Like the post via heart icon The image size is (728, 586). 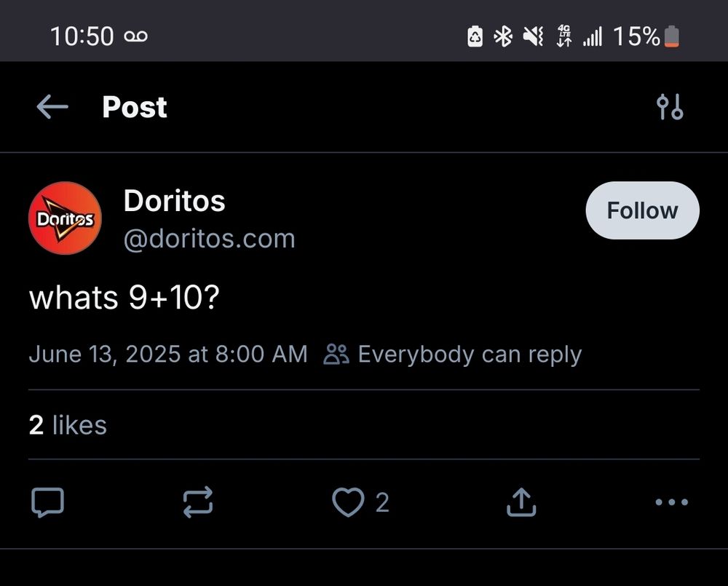[349, 502]
